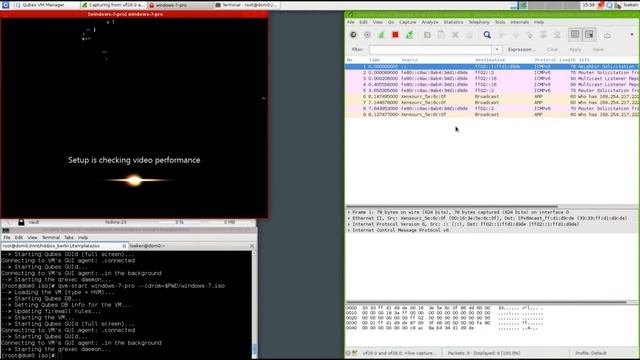Select packet 3 Multicast Listener row
The height and width of the screenshot is (360, 640).
point(492,78)
